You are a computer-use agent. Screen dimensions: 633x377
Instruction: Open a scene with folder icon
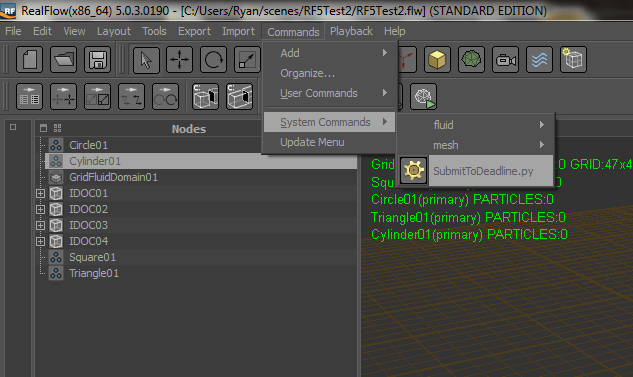[63, 60]
